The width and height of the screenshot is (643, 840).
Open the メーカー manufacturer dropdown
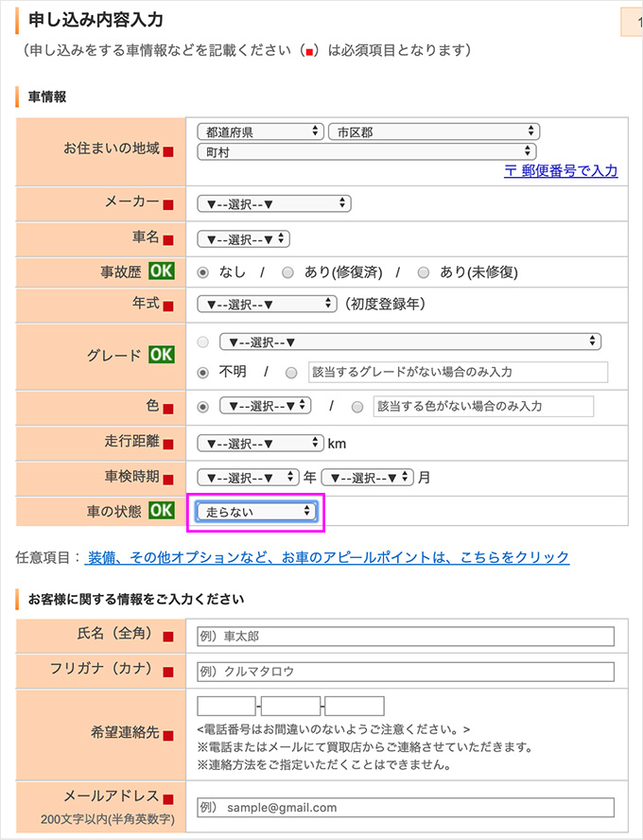click(x=273, y=203)
